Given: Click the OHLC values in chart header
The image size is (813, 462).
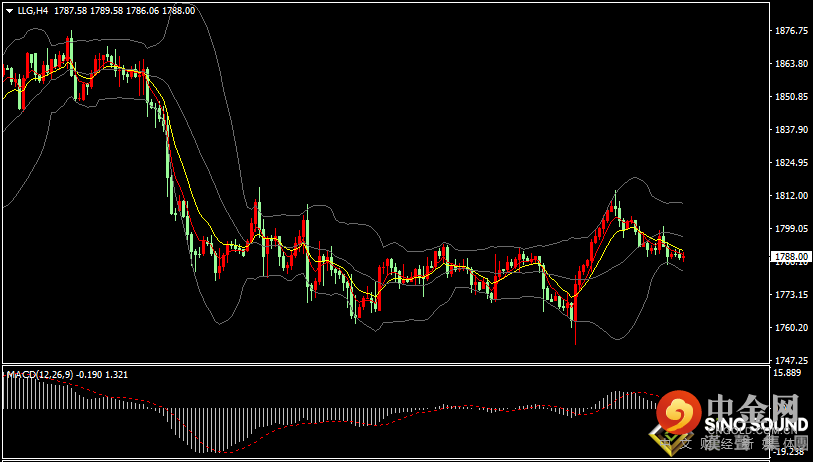Looking at the screenshot, I should [123, 10].
